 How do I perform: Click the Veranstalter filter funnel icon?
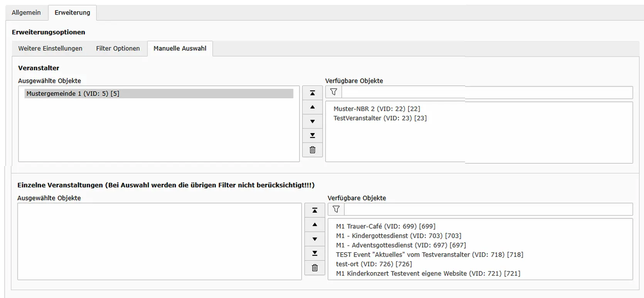click(334, 92)
